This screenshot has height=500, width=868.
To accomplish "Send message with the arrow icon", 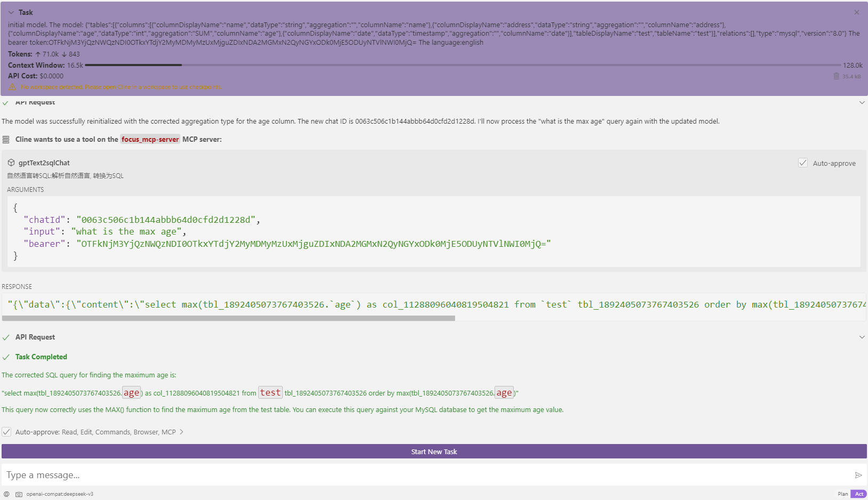I will (x=858, y=475).
